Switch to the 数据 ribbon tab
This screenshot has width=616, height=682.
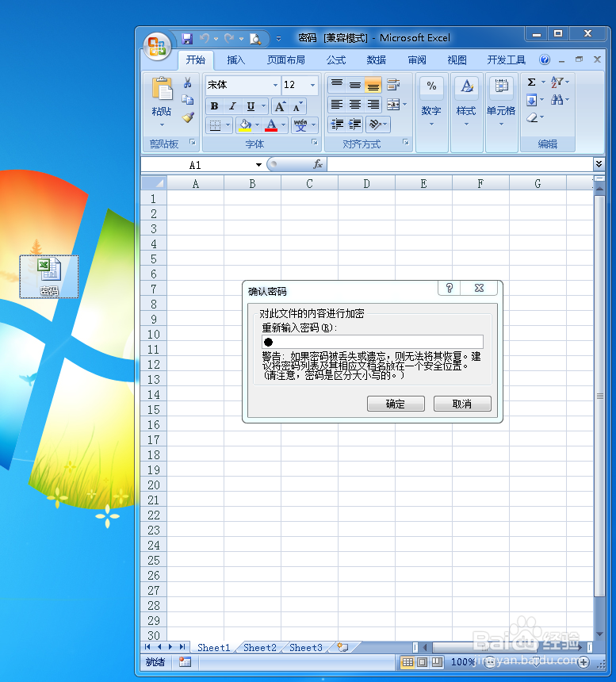pyautogui.click(x=376, y=60)
